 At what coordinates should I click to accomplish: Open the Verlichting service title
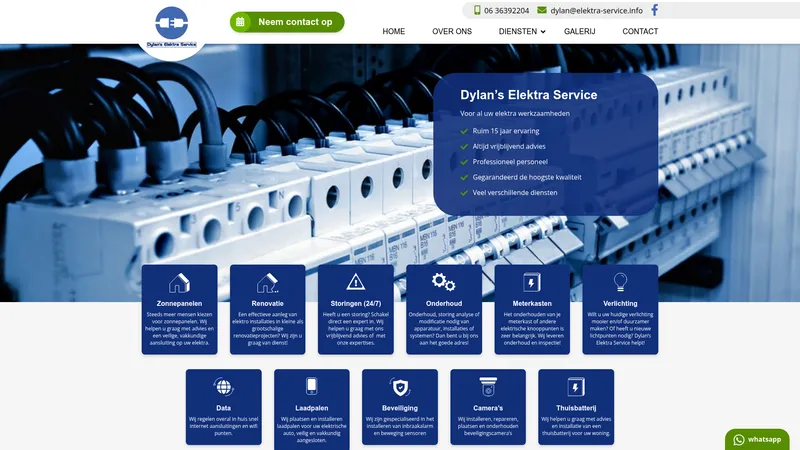click(620, 304)
